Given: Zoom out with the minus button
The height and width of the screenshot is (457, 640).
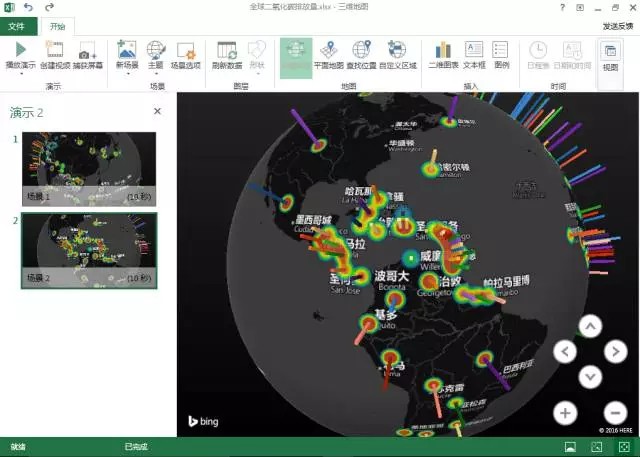Looking at the screenshot, I should pyautogui.click(x=616, y=413).
